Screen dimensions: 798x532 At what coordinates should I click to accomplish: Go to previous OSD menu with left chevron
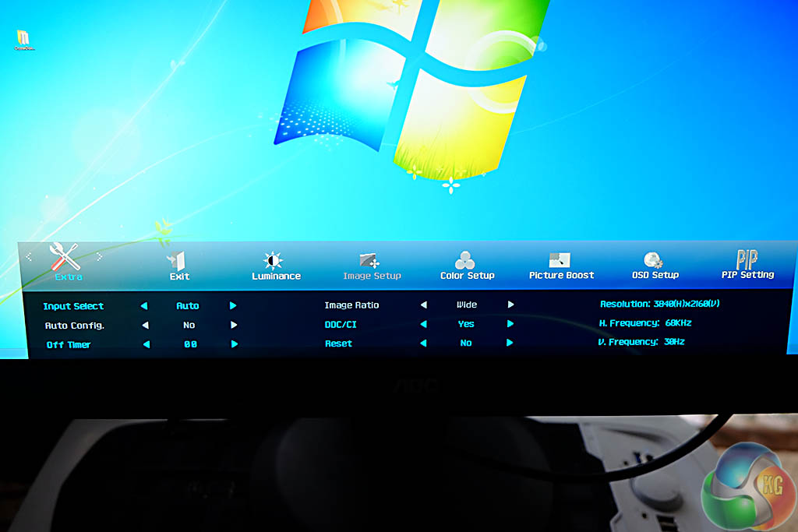click(29, 257)
